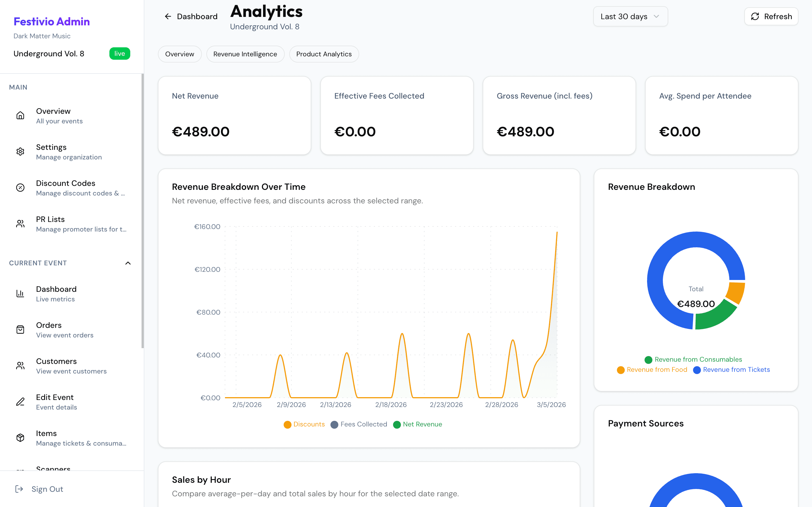
Task: Open Settings via the gear icon
Action: click(20, 152)
